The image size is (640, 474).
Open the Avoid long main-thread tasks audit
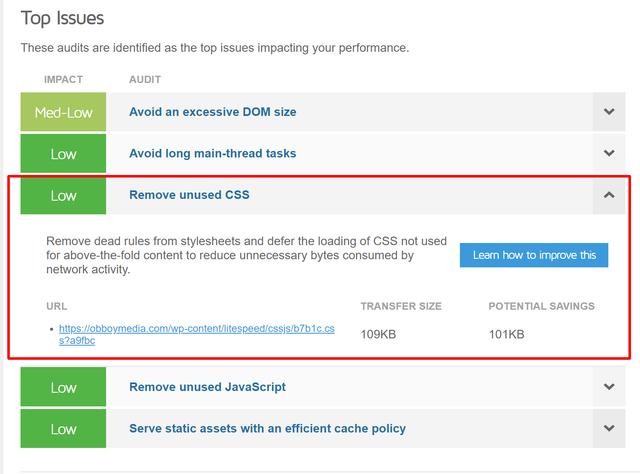click(213, 154)
